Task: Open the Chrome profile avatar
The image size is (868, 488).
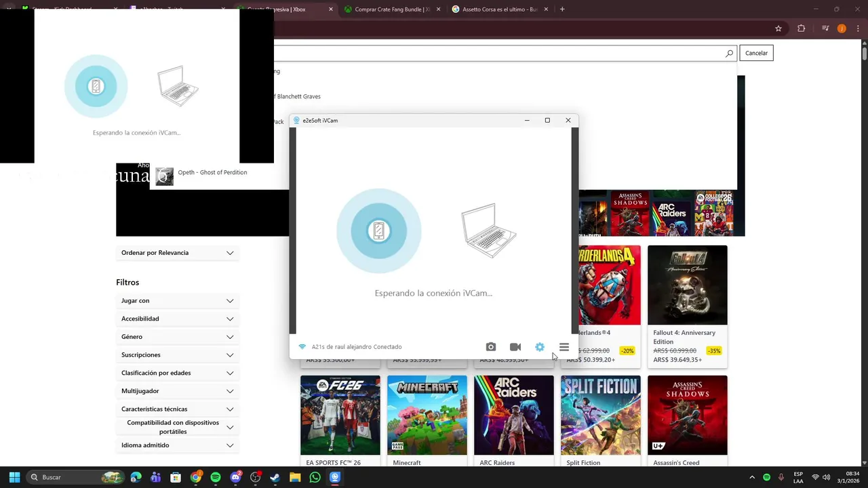Action: 842,28
